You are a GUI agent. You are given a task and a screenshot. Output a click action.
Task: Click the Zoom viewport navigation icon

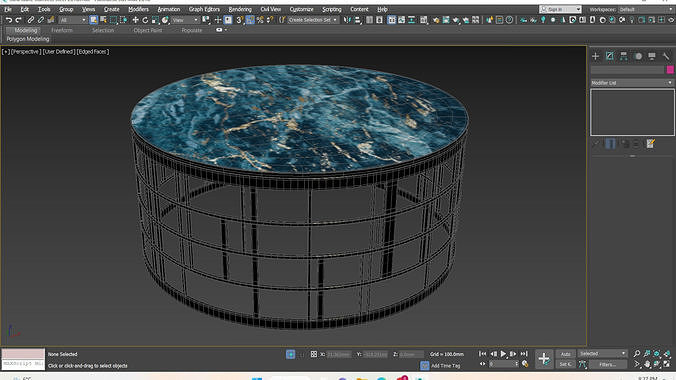[x=637, y=354]
